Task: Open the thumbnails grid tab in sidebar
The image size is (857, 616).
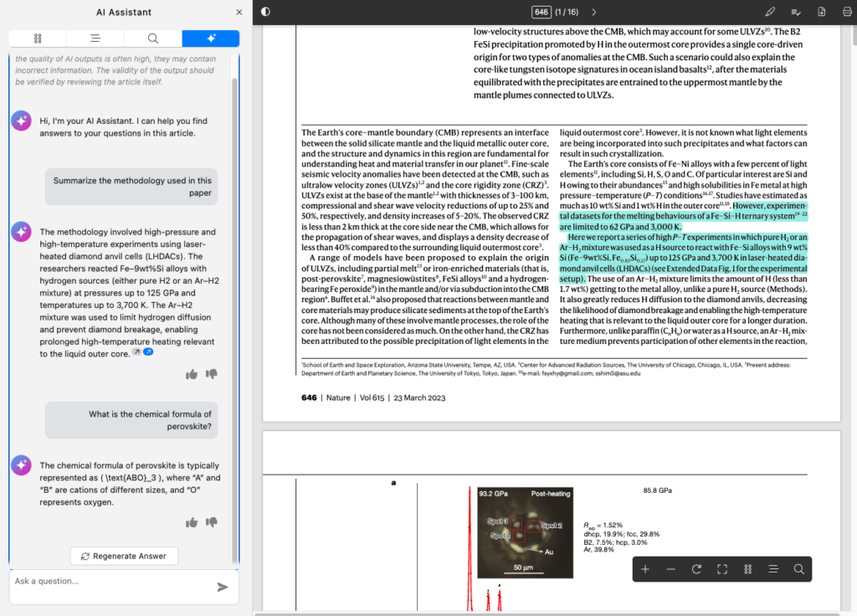Action: pos(38,38)
